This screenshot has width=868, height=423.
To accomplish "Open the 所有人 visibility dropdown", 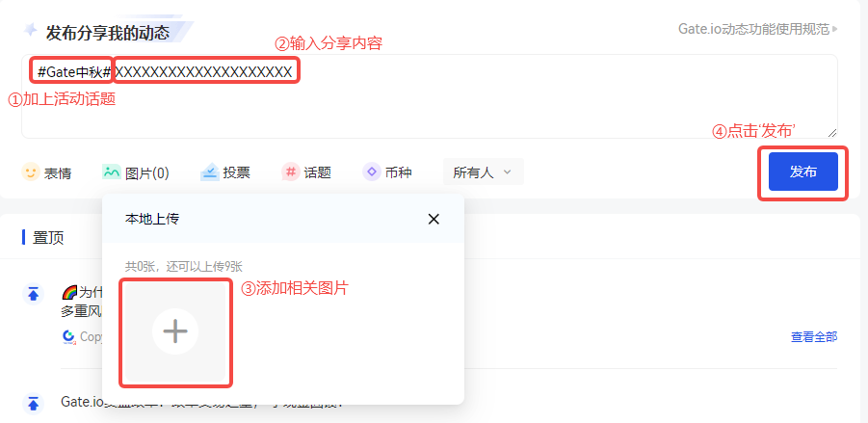I will pyautogui.click(x=483, y=172).
